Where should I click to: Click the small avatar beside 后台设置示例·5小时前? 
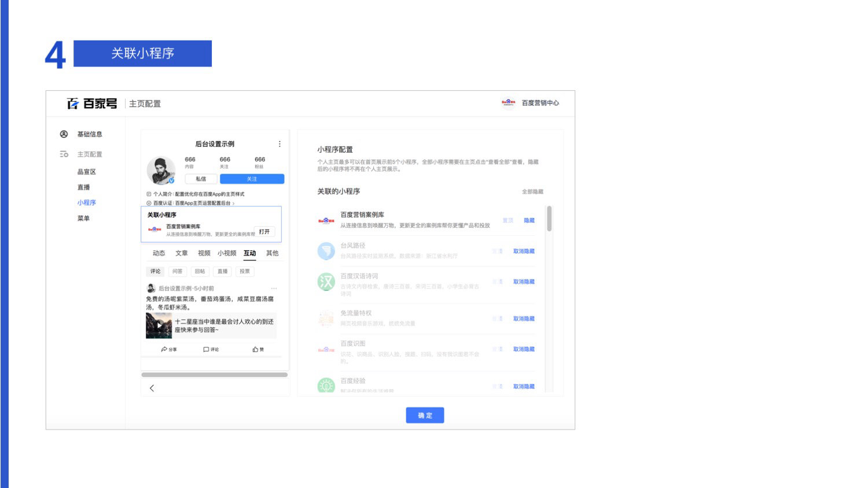[152, 288]
